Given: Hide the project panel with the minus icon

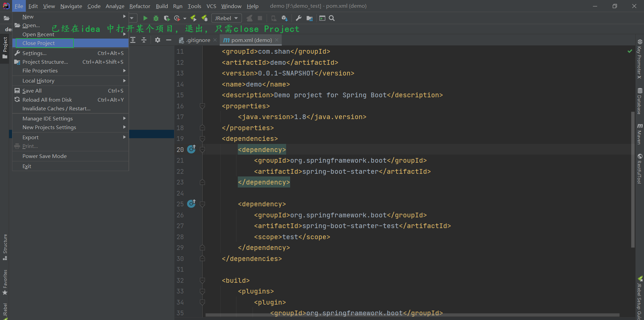Looking at the screenshot, I should click(169, 40).
